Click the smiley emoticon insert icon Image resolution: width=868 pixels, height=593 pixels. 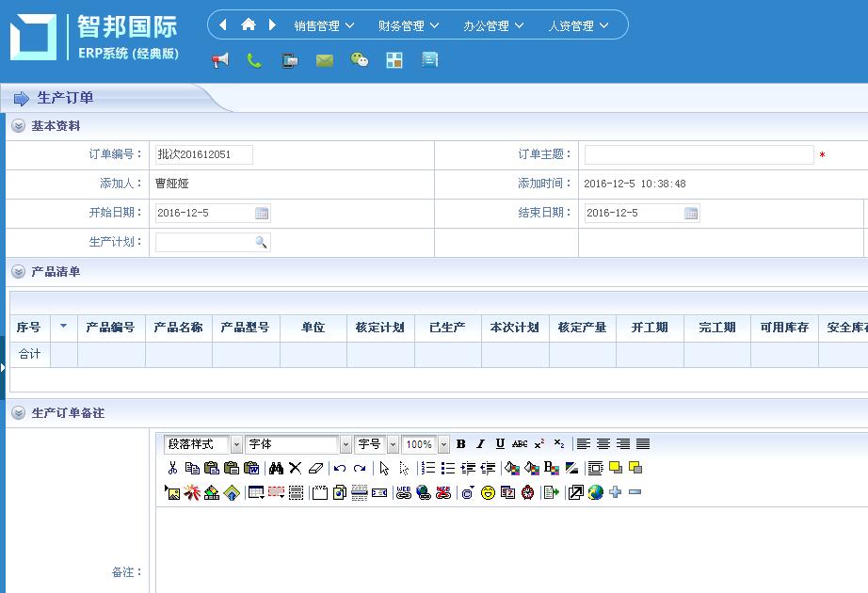point(489,490)
